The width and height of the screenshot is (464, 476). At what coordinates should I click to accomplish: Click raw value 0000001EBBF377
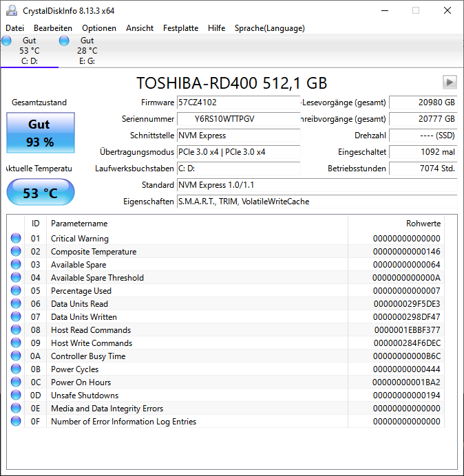pyautogui.click(x=407, y=330)
